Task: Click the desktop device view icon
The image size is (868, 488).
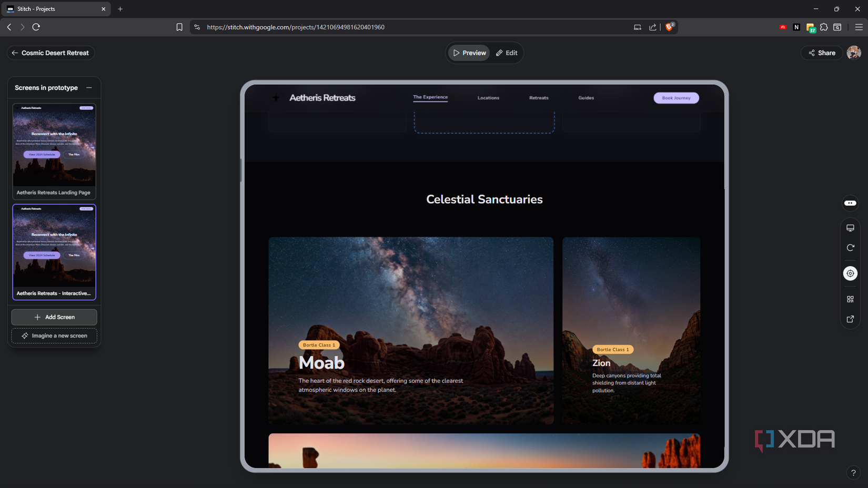Action: click(850, 228)
